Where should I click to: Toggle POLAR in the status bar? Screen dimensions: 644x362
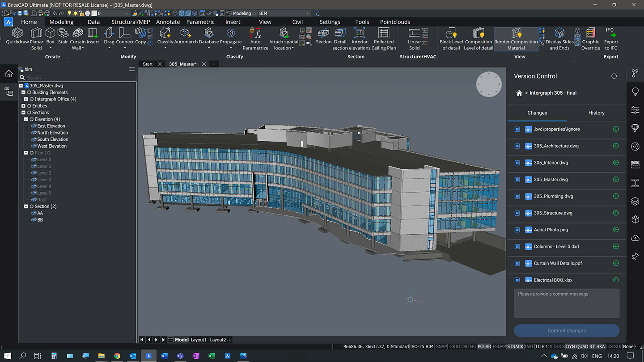pos(484,346)
